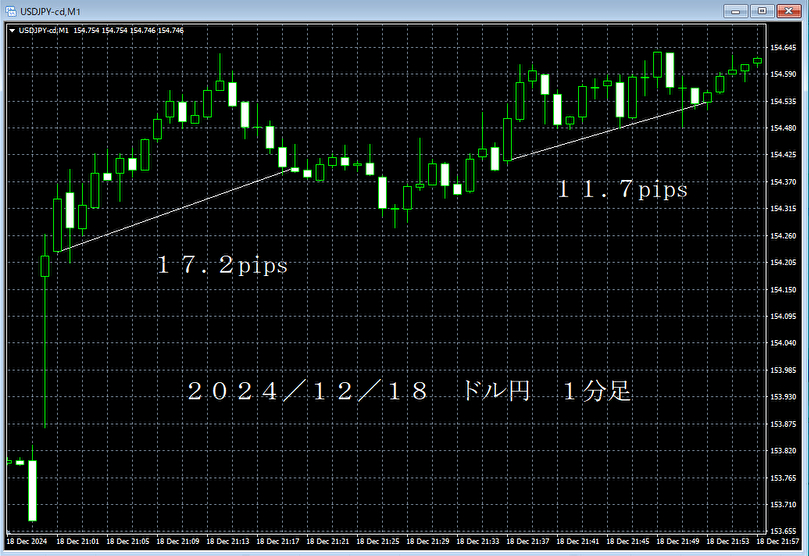Click the 18 Dec 2024 time label
The height and width of the screenshot is (556, 809).
(x=26, y=542)
